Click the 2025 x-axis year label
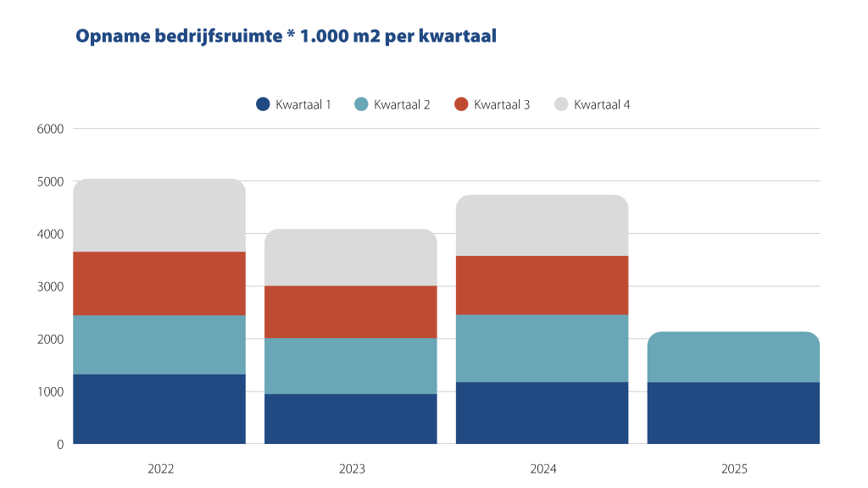Viewport: 868px width, 488px height. pos(734,469)
